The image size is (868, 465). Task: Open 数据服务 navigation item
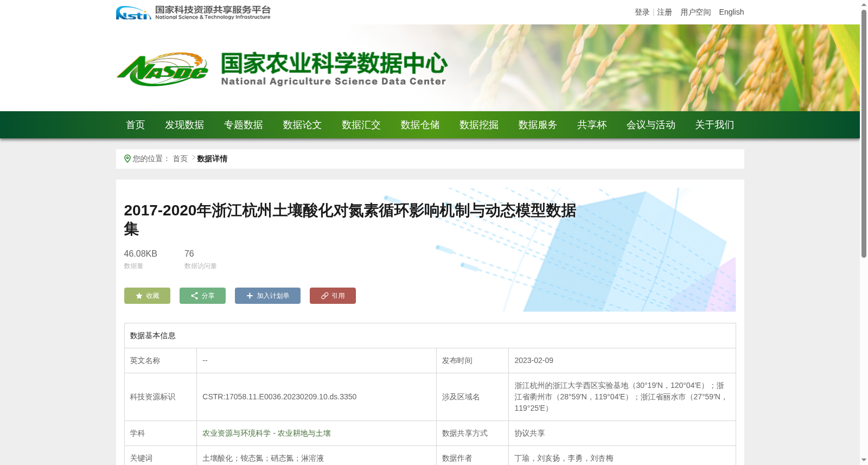[538, 125]
